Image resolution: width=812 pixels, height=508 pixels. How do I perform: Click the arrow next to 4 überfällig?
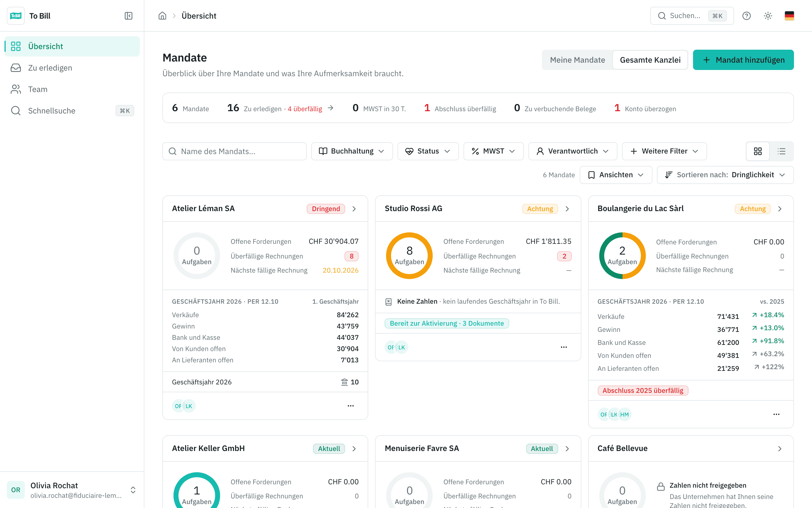pos(330,108)
